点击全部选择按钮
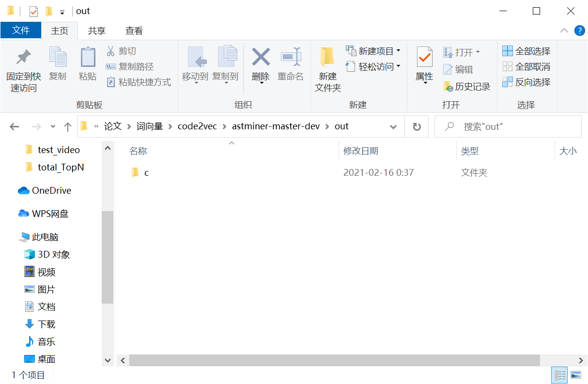588x384 pixels. 526,50
